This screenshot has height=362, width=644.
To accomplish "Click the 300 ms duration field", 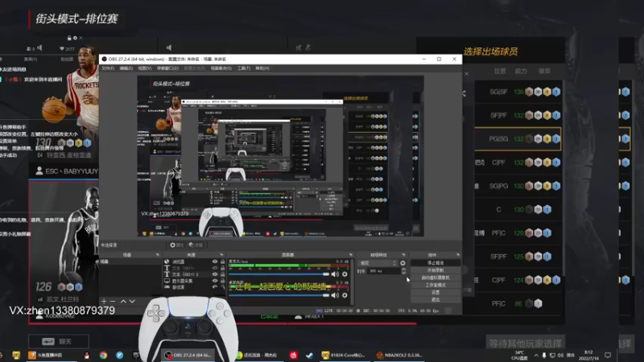I will [384, 271].
